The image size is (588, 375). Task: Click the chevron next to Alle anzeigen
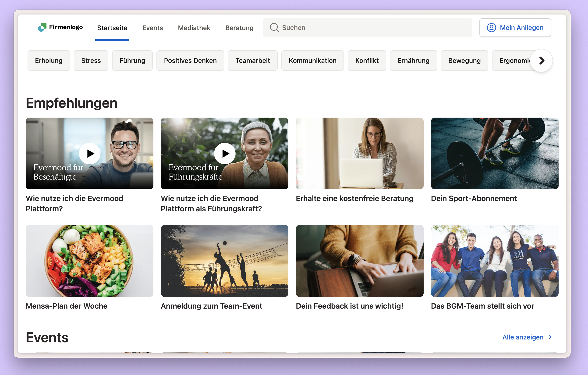550,337
